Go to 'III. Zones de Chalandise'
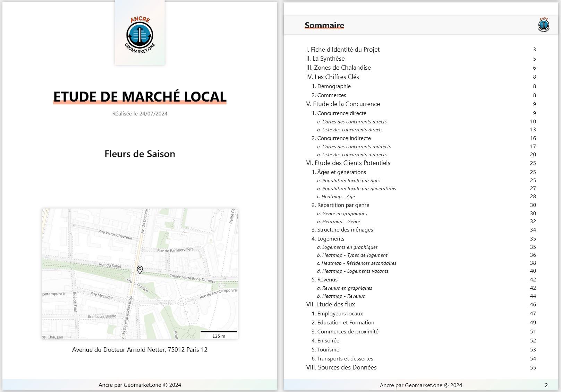The height and width of the screenshot is (392, 561). [x=338, y=68]
